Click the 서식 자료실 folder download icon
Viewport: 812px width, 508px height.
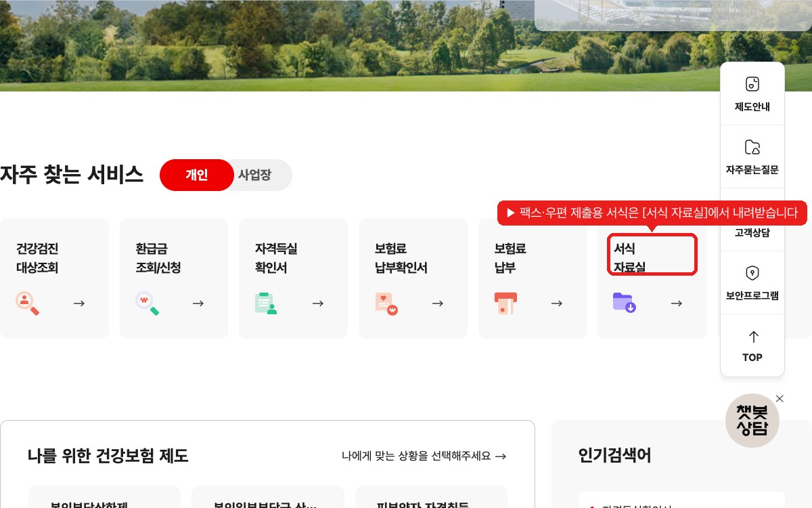(624, 302)
